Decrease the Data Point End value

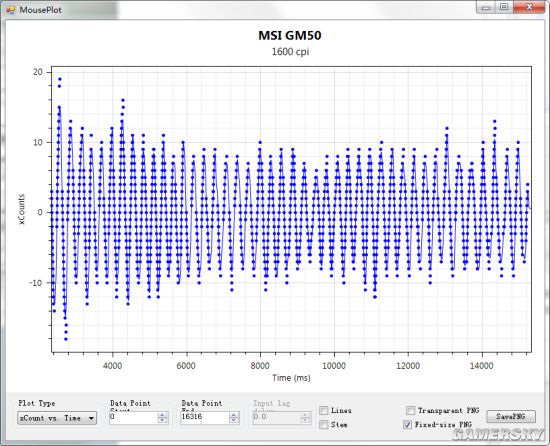coord(234,421)
